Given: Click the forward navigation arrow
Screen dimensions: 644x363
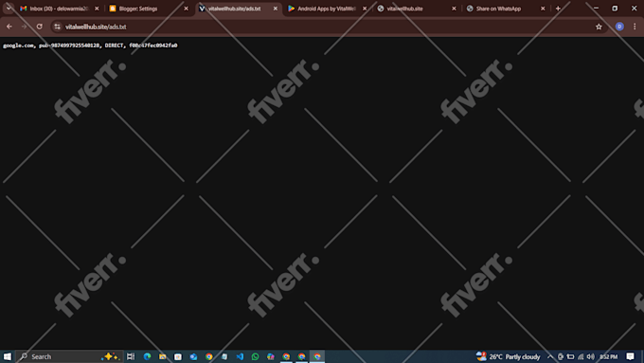Looking at the screenshot, I should pyautogui.click(x=25, y=27).
